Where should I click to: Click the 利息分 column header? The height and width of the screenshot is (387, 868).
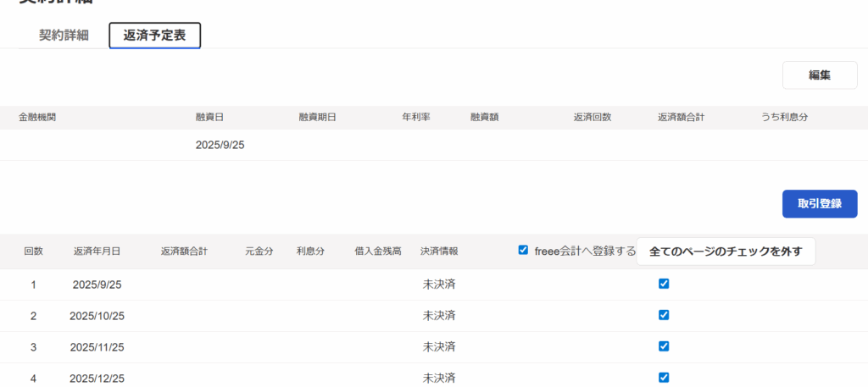click(x=310, y=251)
